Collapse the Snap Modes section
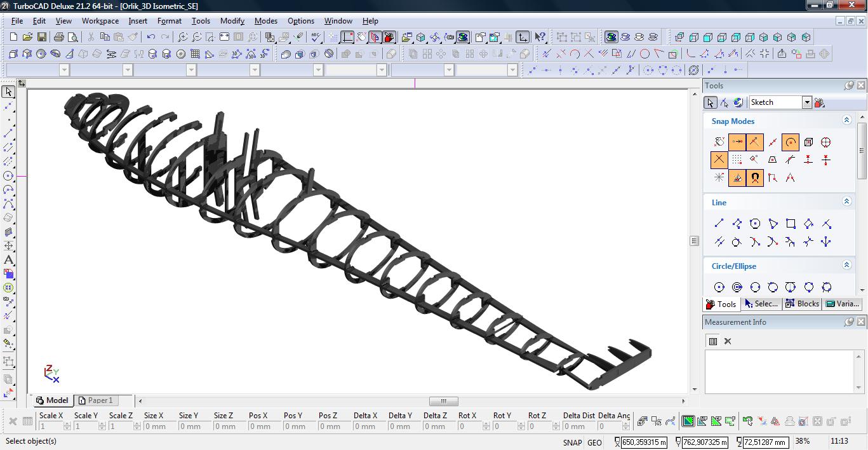 [846, 120]
